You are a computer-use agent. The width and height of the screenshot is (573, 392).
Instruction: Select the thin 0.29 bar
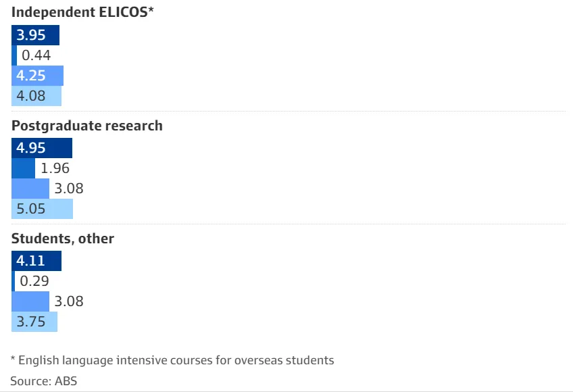click(x=13, y=281)
